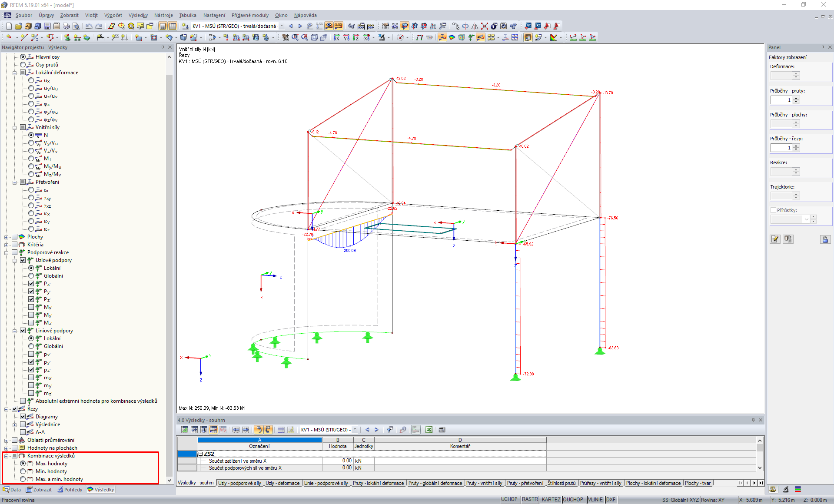Click the Save diskette icon
This screenshot has width=834, height=504.
47,26
